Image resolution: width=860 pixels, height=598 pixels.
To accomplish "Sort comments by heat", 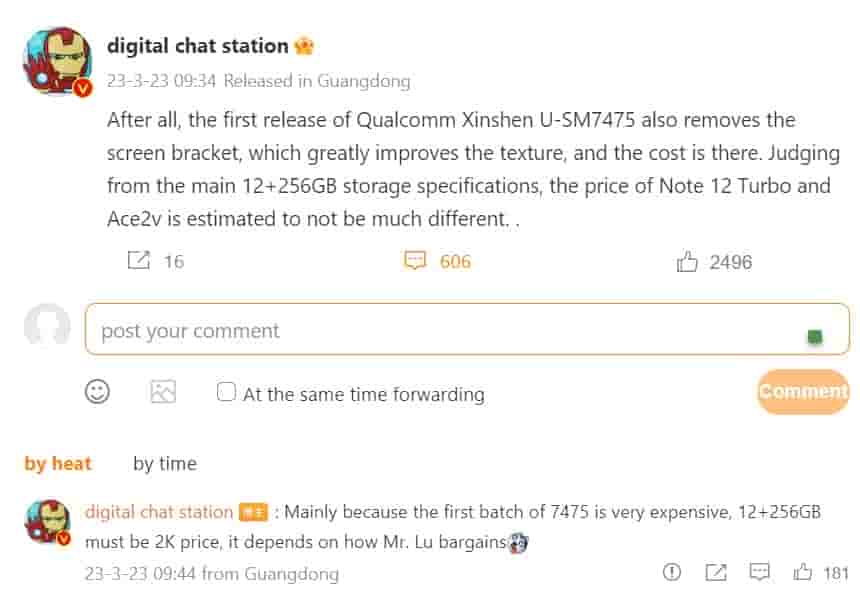I will pyautogui.click(x=58, y=463).
